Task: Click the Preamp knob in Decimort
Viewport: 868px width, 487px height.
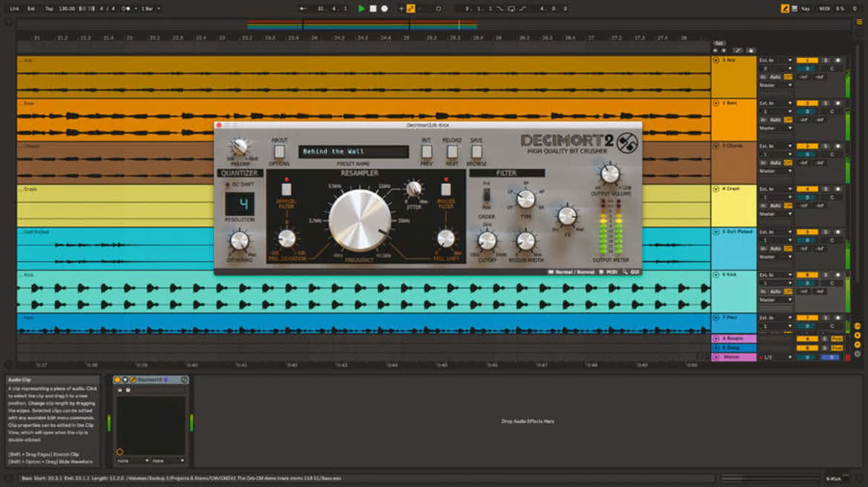Action: 240,147
